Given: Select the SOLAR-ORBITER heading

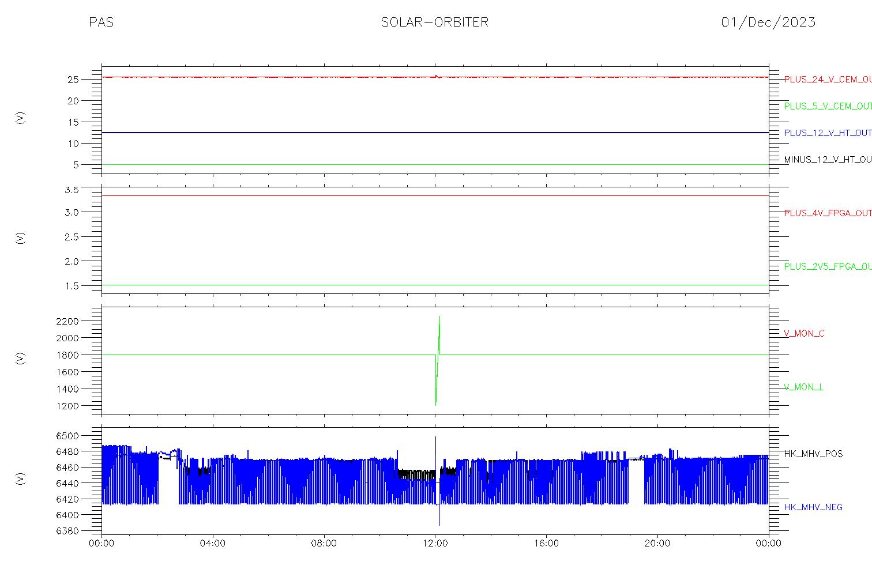Looking at the screenshot, I should 435,22.
